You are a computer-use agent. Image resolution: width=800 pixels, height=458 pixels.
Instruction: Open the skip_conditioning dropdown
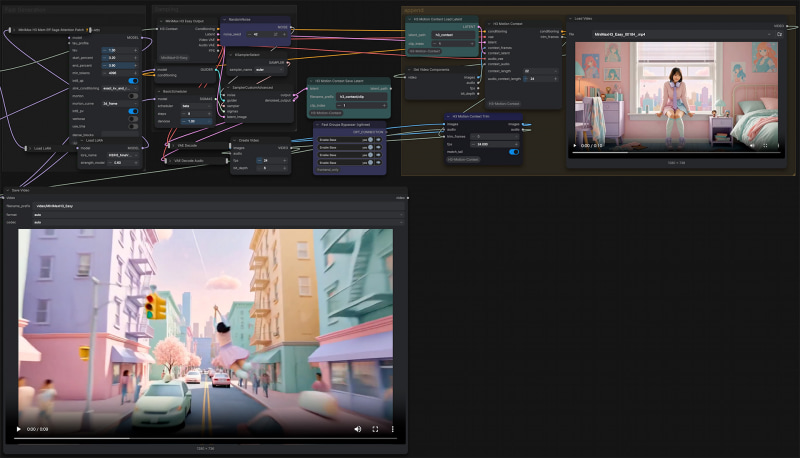(x=120, y=88)
